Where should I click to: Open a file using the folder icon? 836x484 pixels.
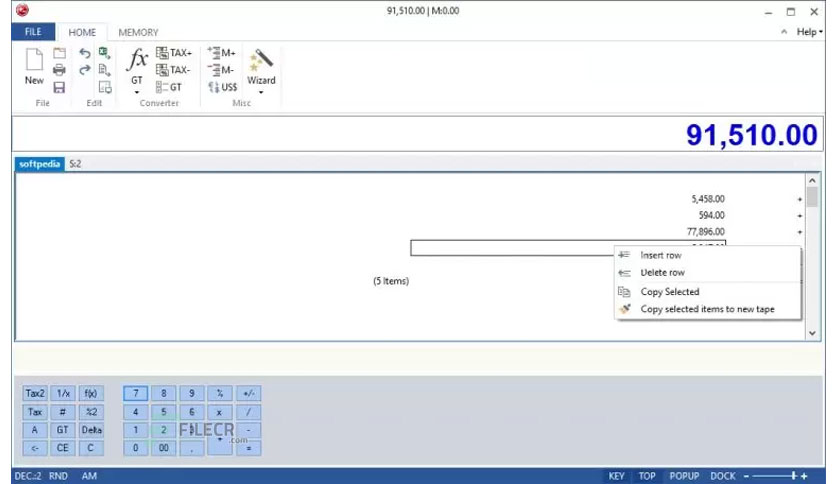[59, 53]
